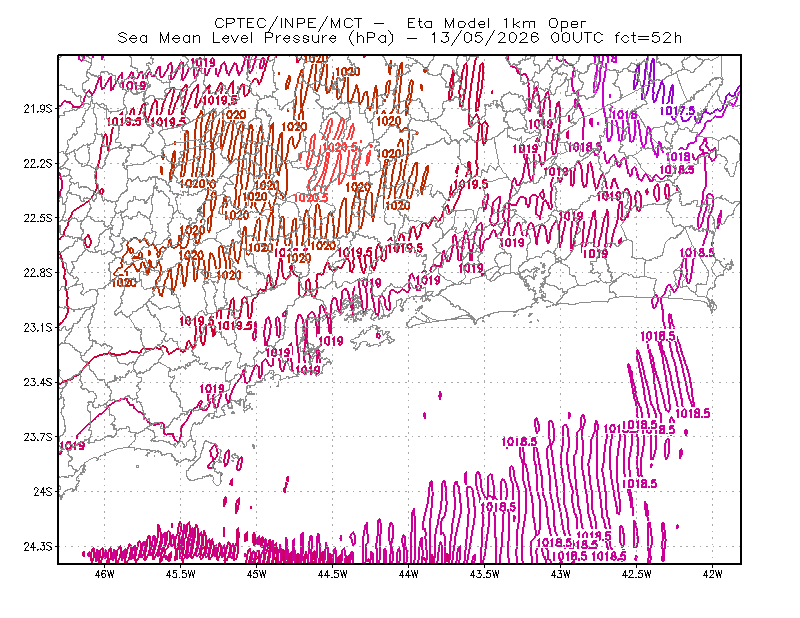800x618 pixels.
Task: Click latitude label '21.9S'
Action: tap(38, 108)
